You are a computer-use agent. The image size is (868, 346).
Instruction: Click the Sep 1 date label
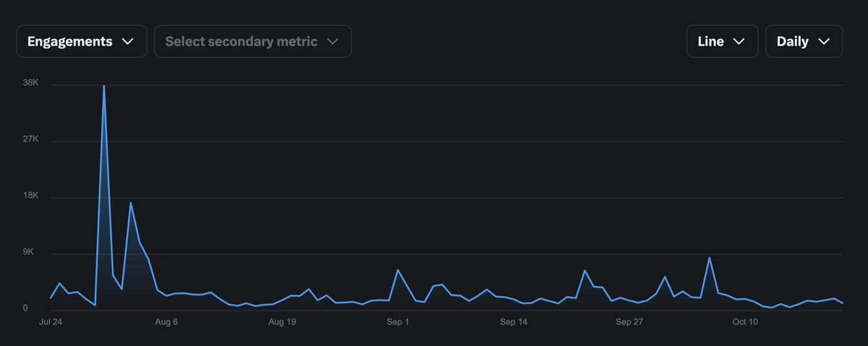398,321
